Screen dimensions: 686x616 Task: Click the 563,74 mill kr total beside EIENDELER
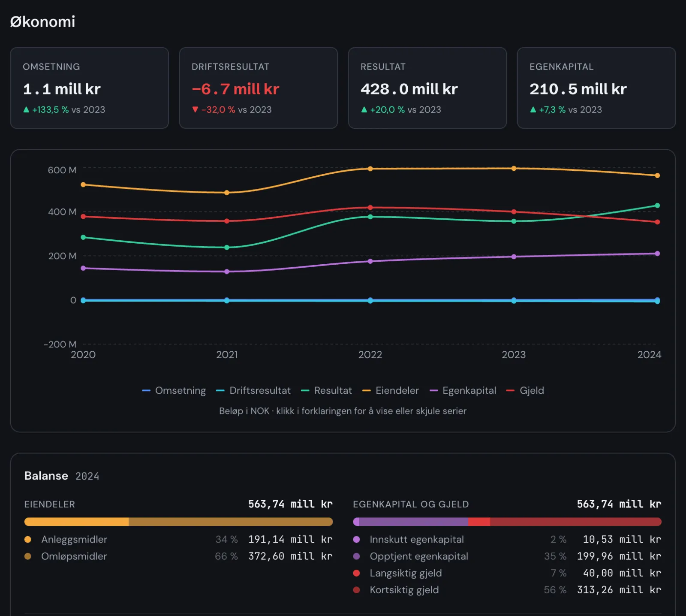pos(290,504)
